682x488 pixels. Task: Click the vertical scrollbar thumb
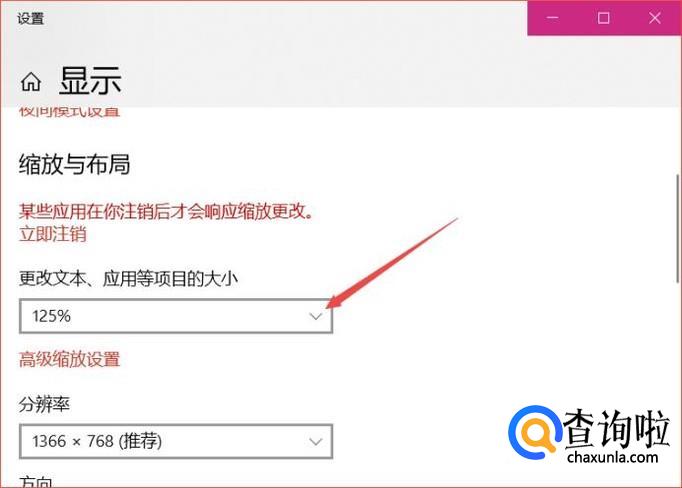(x=679, y=228)
